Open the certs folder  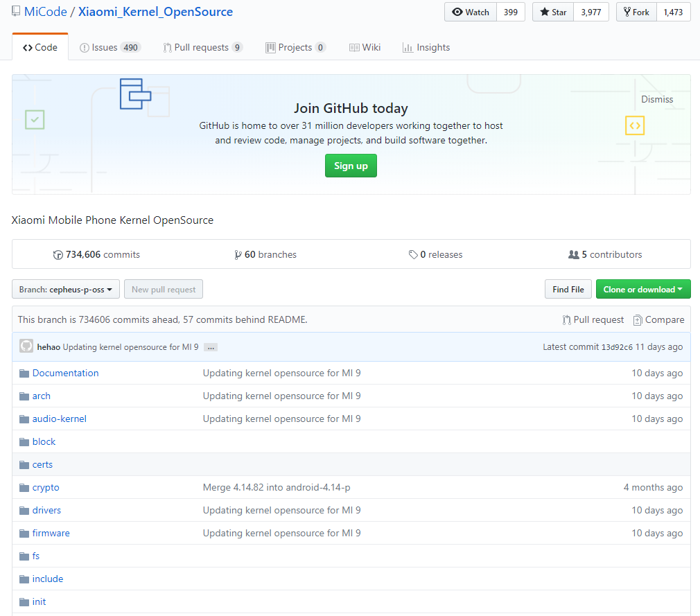42,465
